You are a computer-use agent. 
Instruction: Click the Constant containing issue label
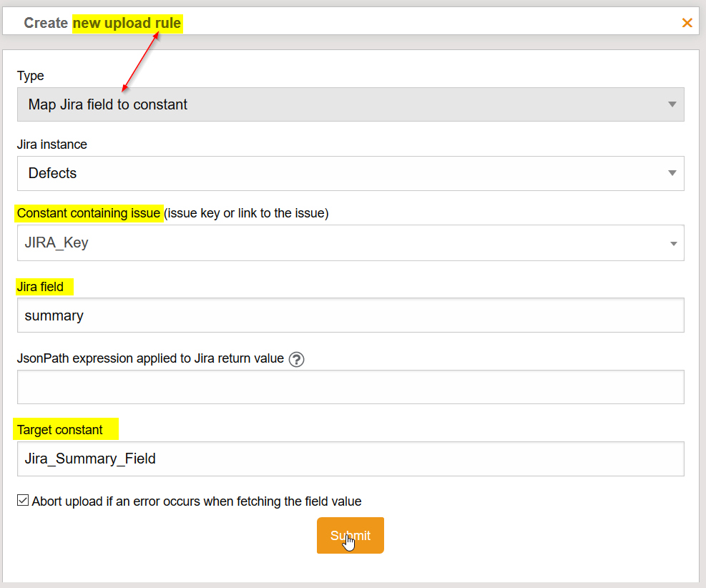tap(89, 213)
